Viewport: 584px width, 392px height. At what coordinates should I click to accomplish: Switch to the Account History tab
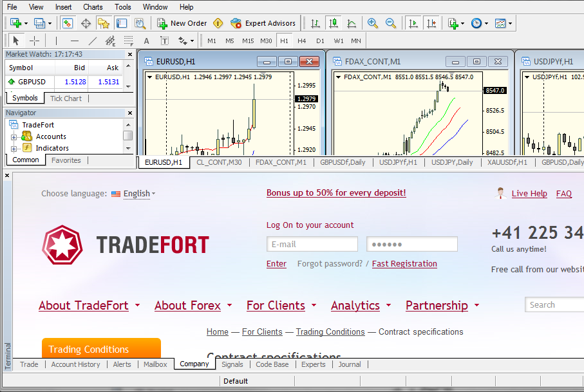coord(75,364)
